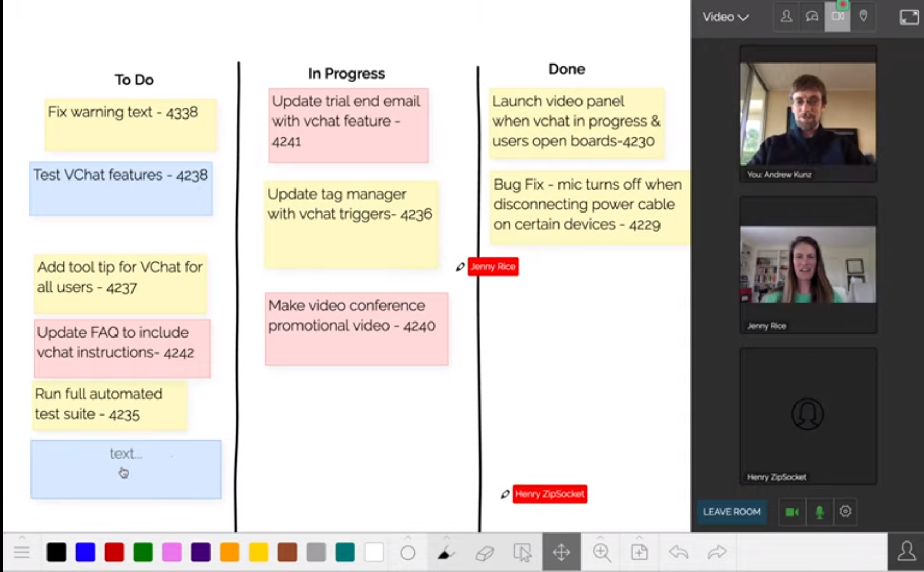Viewport: 924px width, 572px height.
Task: Select the 'Launch video panel' note 4230
Action: point(577,123)
